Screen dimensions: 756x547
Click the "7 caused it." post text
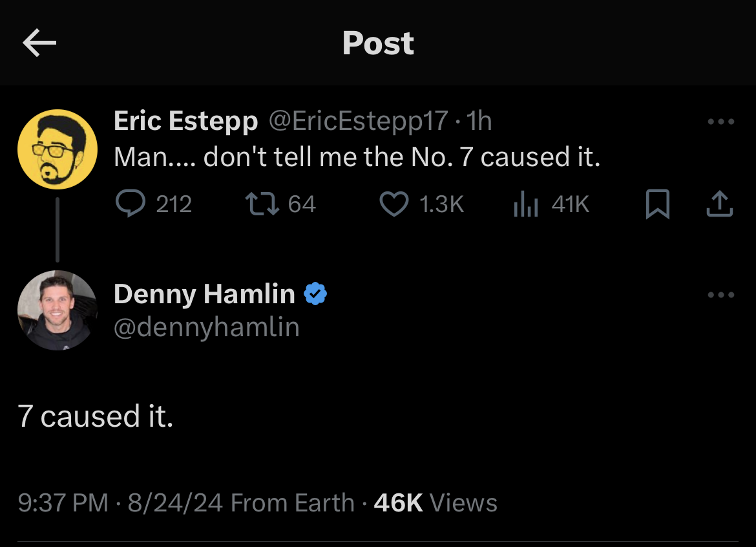pyautogui.click(x=96, y=416)
